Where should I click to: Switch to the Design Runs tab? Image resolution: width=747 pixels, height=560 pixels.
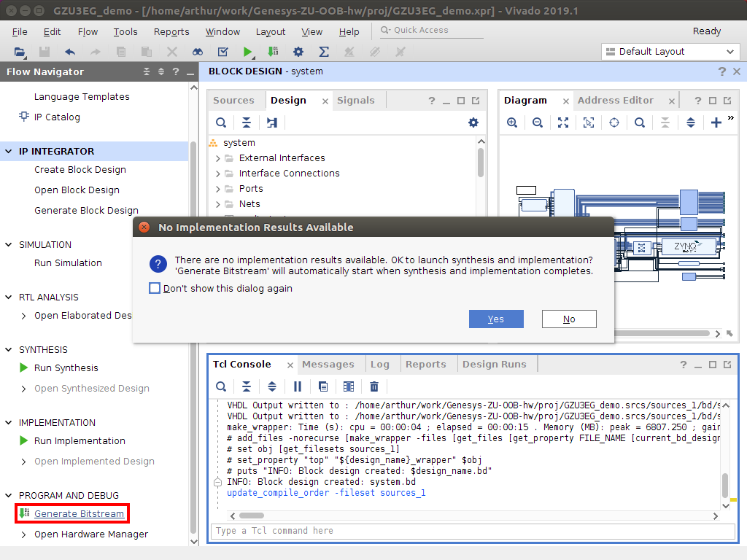(494, 365)
